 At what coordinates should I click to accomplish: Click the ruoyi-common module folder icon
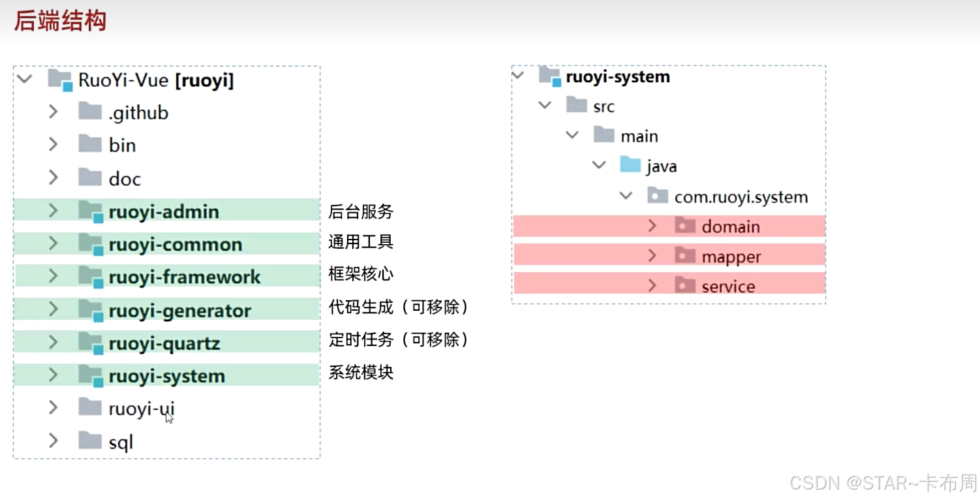pos(91,244)
